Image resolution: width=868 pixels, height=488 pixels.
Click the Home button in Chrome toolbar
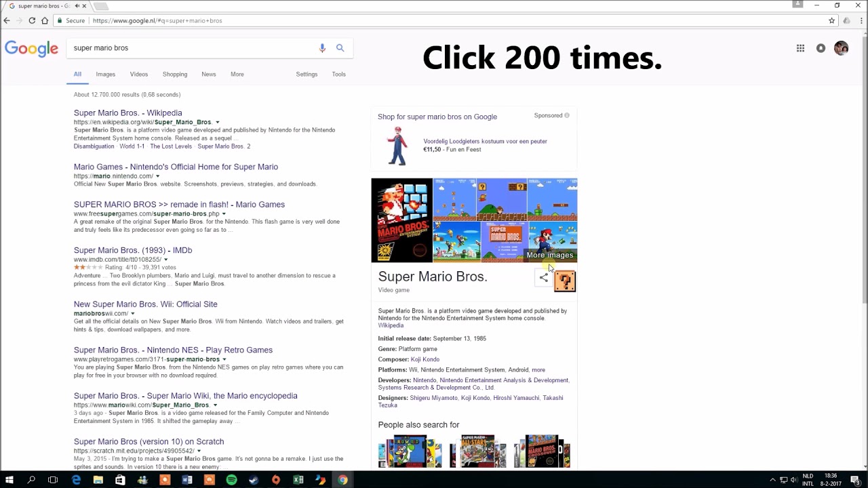pyautogui.click(x=45, y=20)
